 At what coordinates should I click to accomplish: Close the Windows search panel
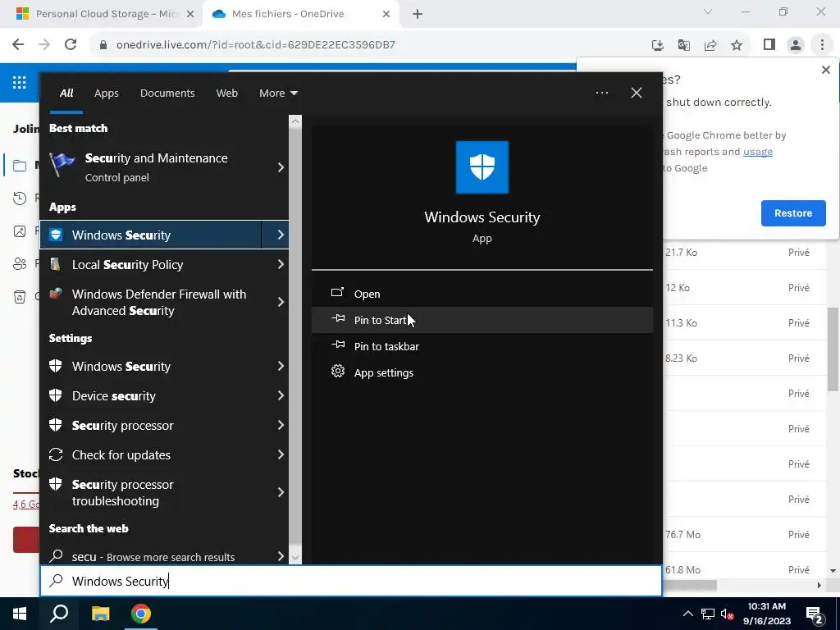(x=637, y=93)
